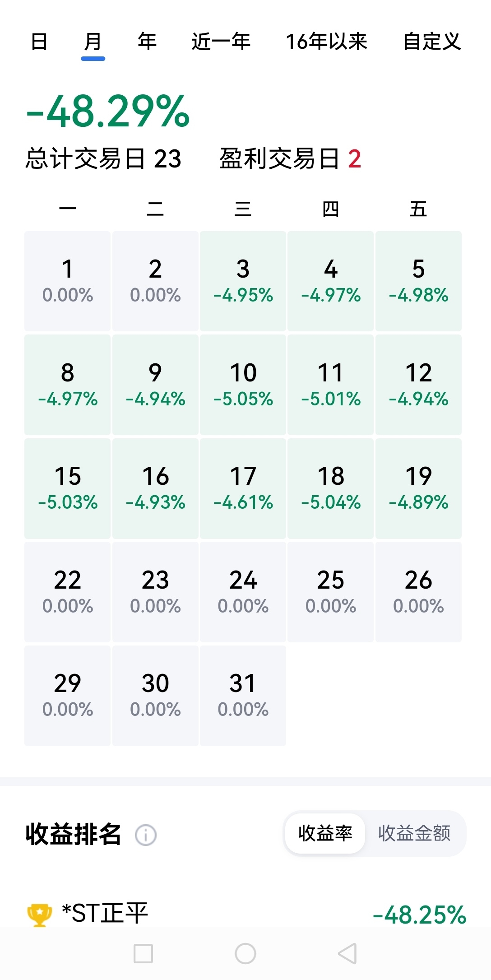Tap the info icon beside 收益排名
Screen dimensions: 491x980
point(146,835)
